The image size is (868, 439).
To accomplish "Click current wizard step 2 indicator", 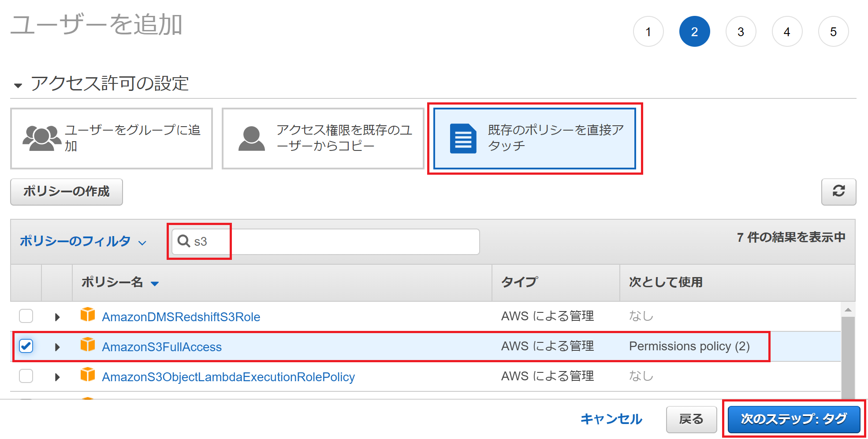I will click(x=694, y=32).
